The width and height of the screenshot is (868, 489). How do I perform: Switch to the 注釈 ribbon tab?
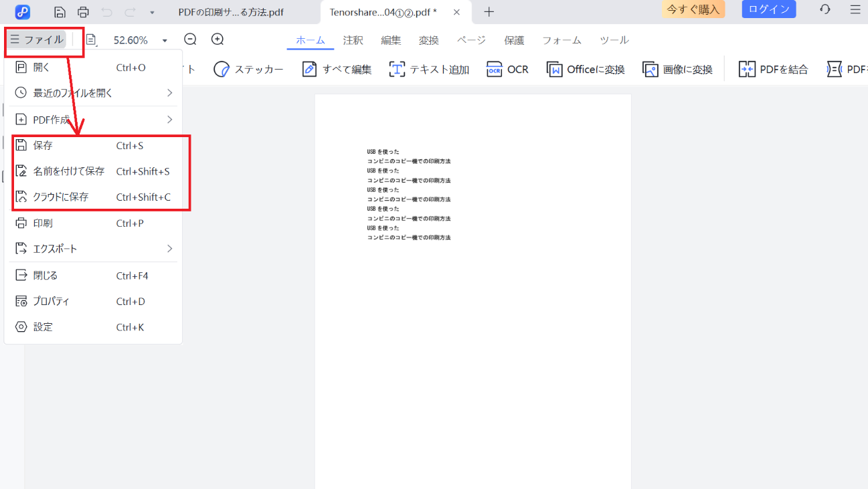coord(353,40)
